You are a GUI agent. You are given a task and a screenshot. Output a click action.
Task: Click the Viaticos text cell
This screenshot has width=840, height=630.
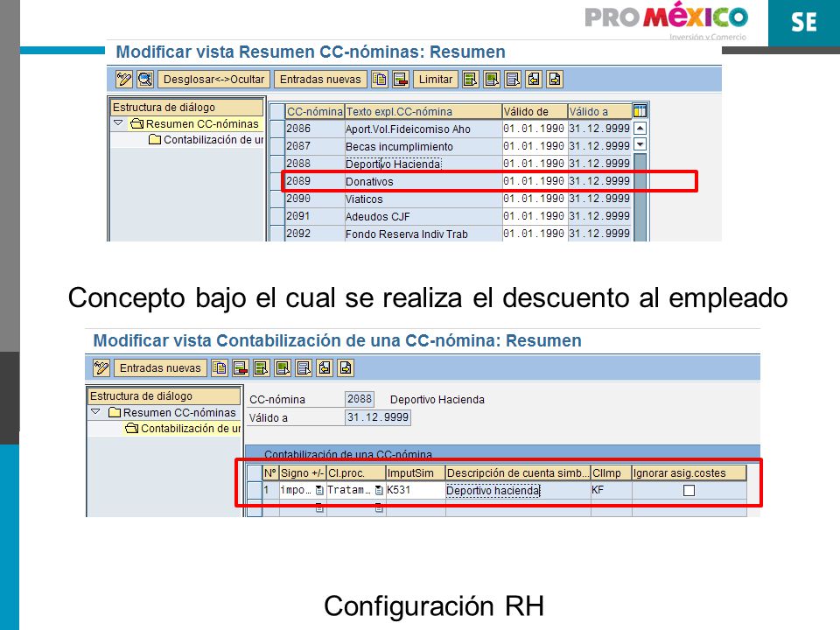[423, 199]
